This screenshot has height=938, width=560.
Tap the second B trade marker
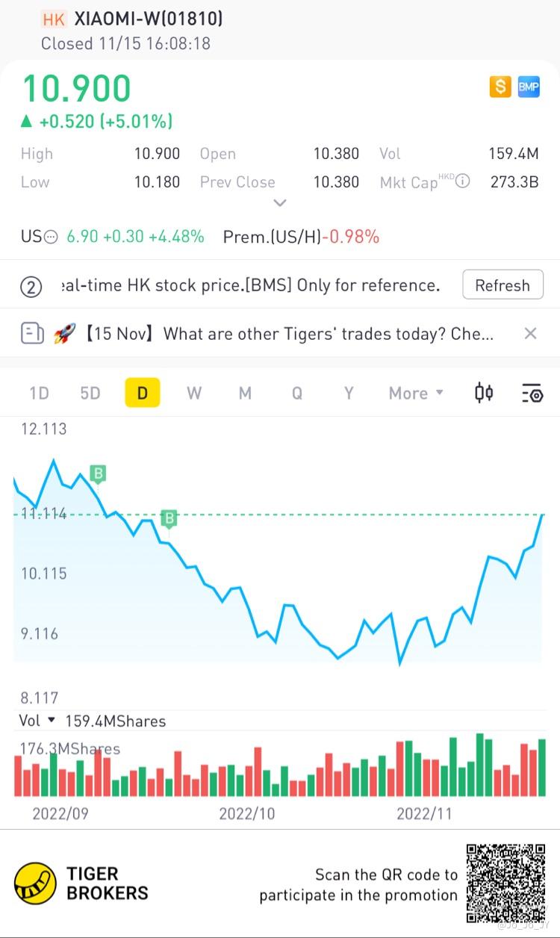169,518
